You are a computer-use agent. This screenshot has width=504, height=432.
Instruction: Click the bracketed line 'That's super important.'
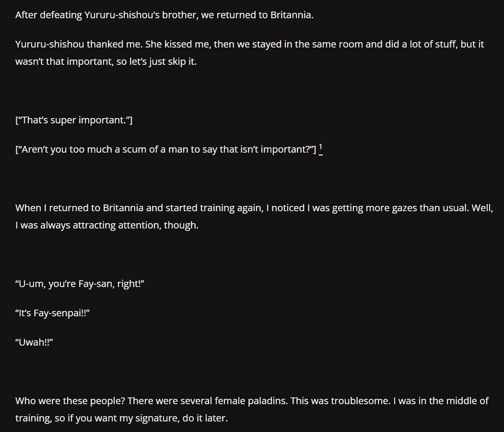point(73,120)
